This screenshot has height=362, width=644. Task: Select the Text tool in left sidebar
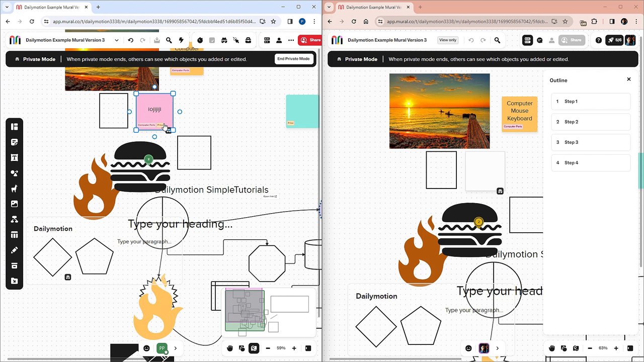(14, 158)
